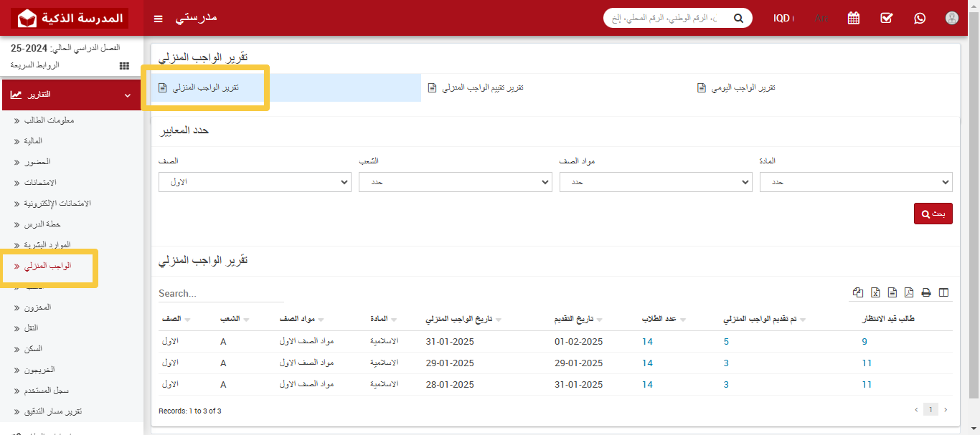Screen dimensions: 980x435
Task: Open the quick links grid icon
Action: coord(123,65)
